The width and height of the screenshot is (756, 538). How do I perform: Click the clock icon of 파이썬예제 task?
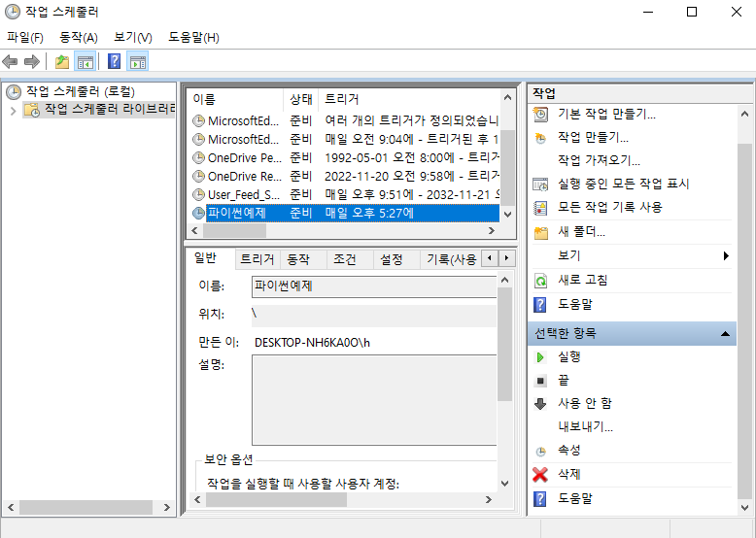198,213
